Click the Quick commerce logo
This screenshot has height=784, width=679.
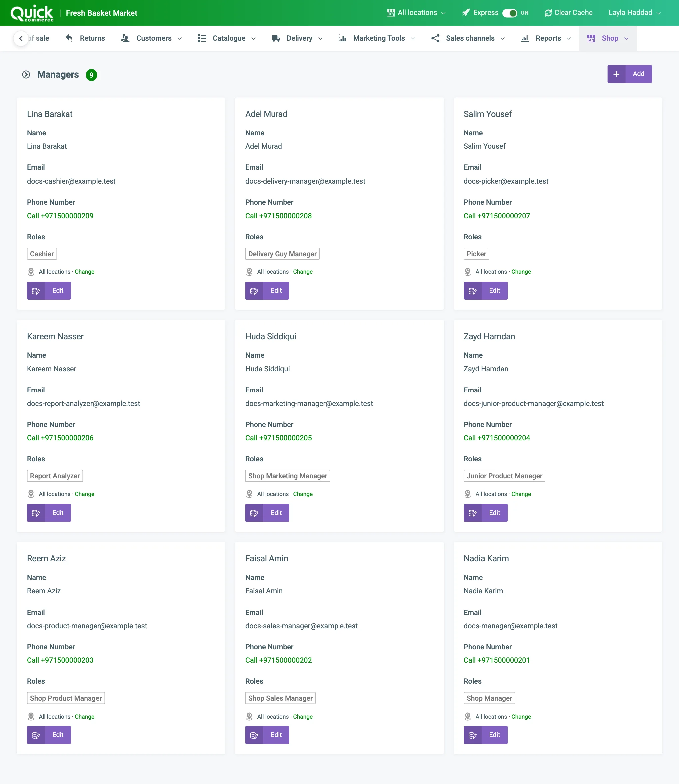point(32,13)
